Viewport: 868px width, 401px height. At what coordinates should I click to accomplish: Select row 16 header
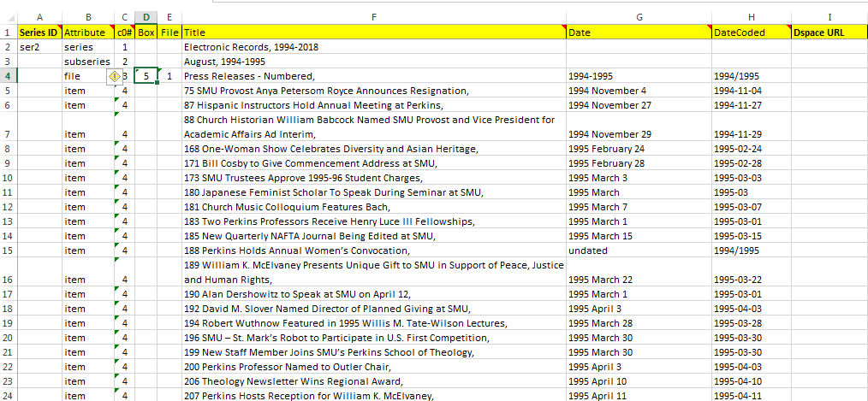click(x=8, y=272)
